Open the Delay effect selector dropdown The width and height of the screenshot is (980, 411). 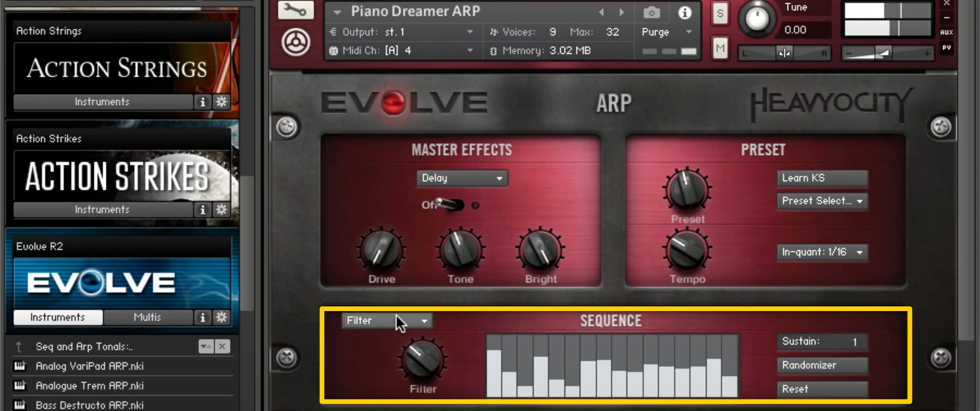(462, 178)
